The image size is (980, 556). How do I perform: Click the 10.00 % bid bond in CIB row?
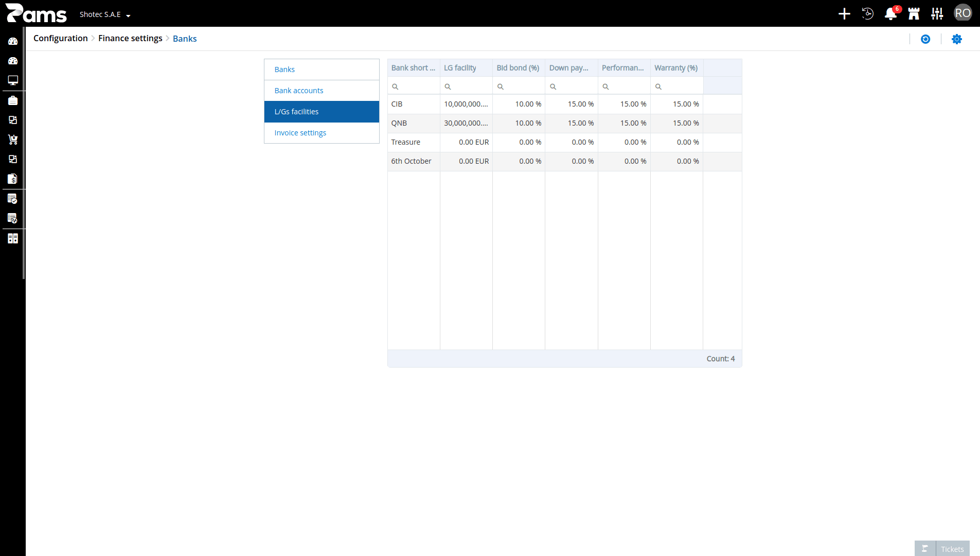tap(528, 104)
